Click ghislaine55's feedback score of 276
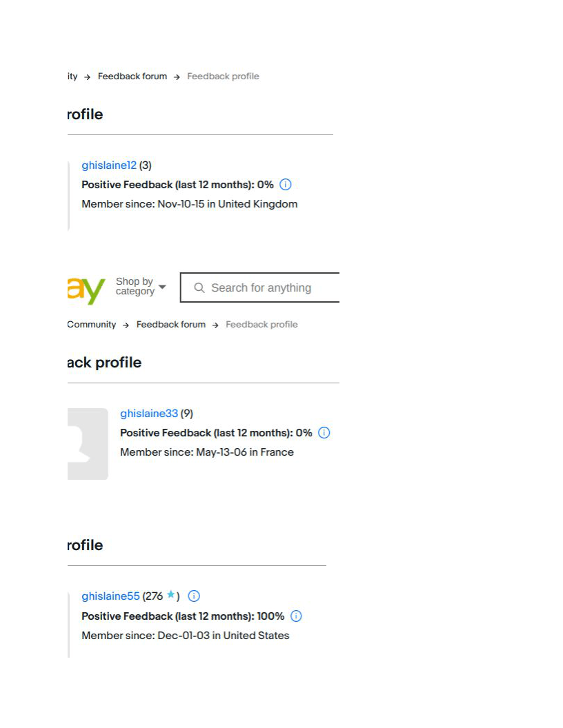The width and height of the screenshot is (563, 728). (x=154, y=596)
